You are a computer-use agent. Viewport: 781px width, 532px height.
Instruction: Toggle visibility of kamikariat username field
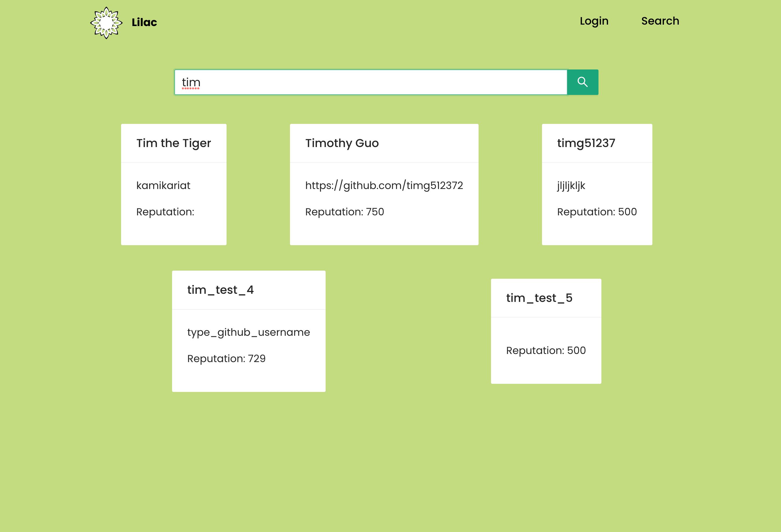click(x=163, y=186)
